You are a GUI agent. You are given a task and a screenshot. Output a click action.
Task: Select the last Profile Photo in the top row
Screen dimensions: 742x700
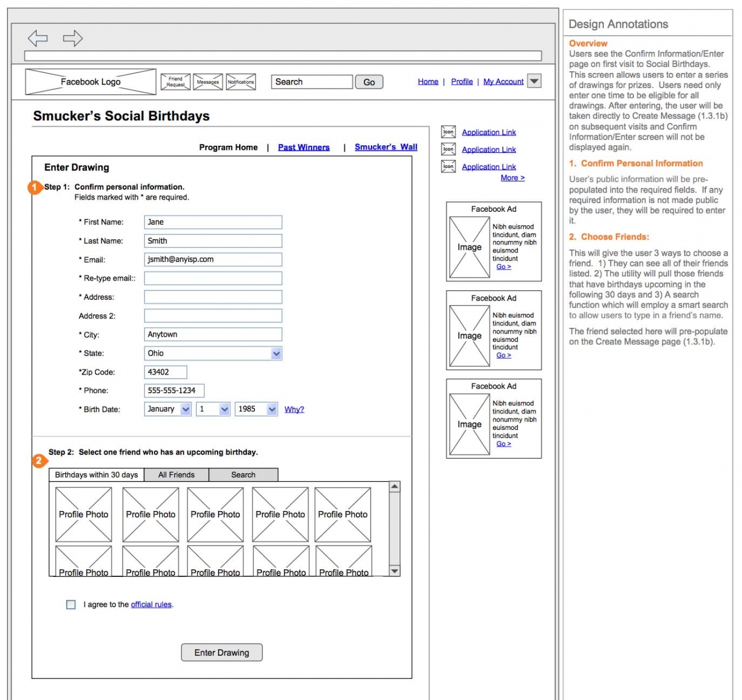[343, 514]
